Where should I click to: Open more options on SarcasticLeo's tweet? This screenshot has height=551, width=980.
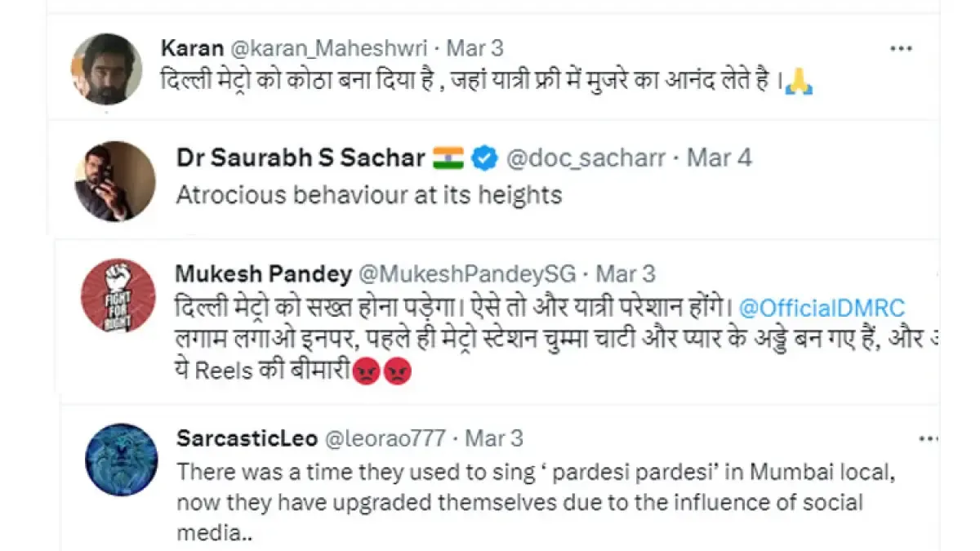[x=929, y=439]
